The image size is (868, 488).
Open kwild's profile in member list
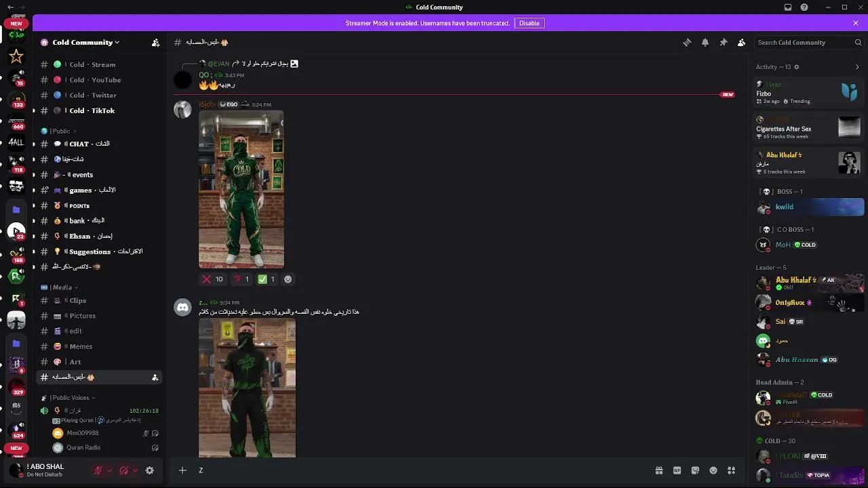click(x=810, y=207)
